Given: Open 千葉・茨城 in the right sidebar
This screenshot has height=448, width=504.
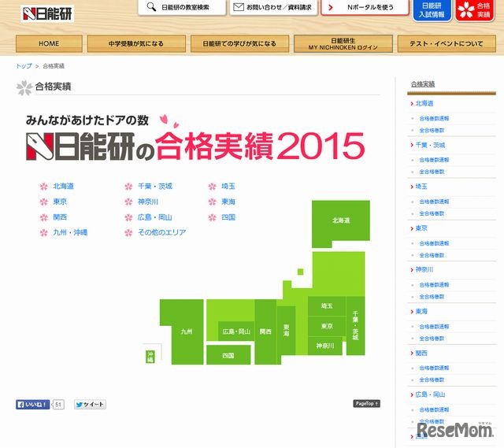Looking at the screenshot, I should pyautogui.click(x=430, y=145).
